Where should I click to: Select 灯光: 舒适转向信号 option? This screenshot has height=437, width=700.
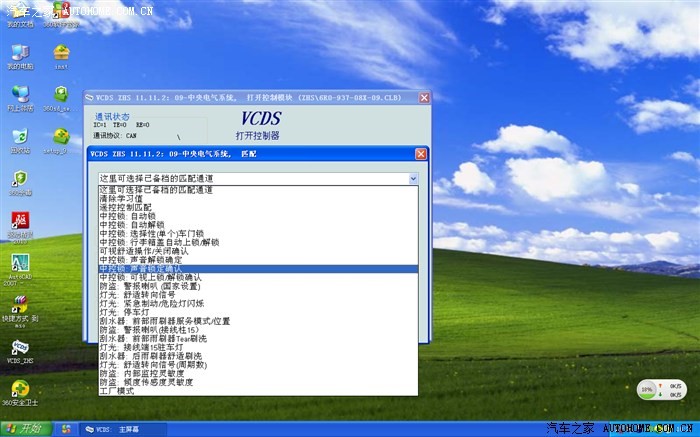[x=258, y=295]
